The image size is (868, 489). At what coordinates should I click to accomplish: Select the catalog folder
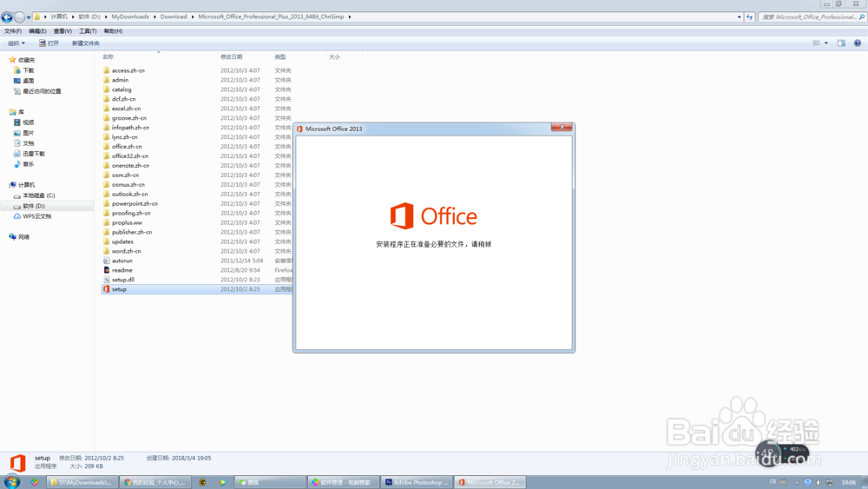(x=122, y=89)
